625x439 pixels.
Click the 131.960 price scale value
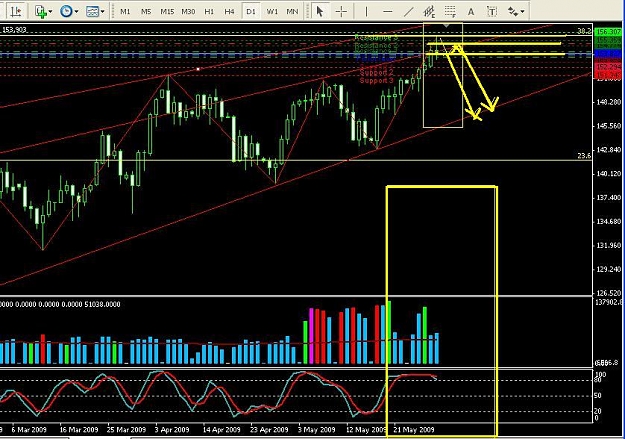[x=609, y=246]
